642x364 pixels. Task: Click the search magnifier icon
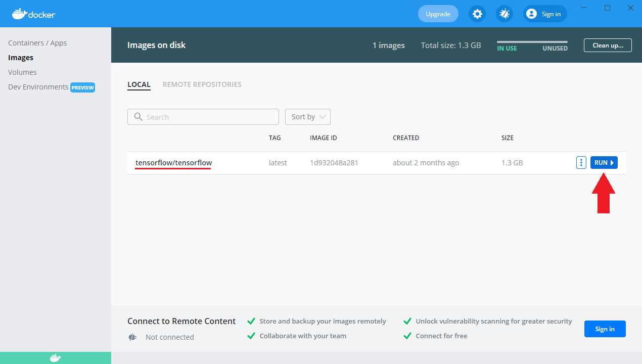click(x=138, y=117)
